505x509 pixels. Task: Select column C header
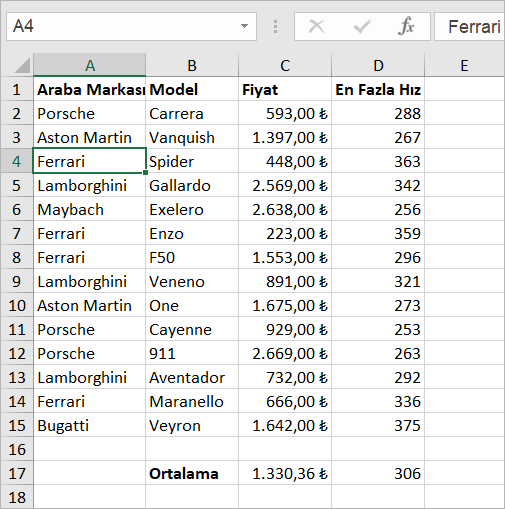(x=285, y=65)
